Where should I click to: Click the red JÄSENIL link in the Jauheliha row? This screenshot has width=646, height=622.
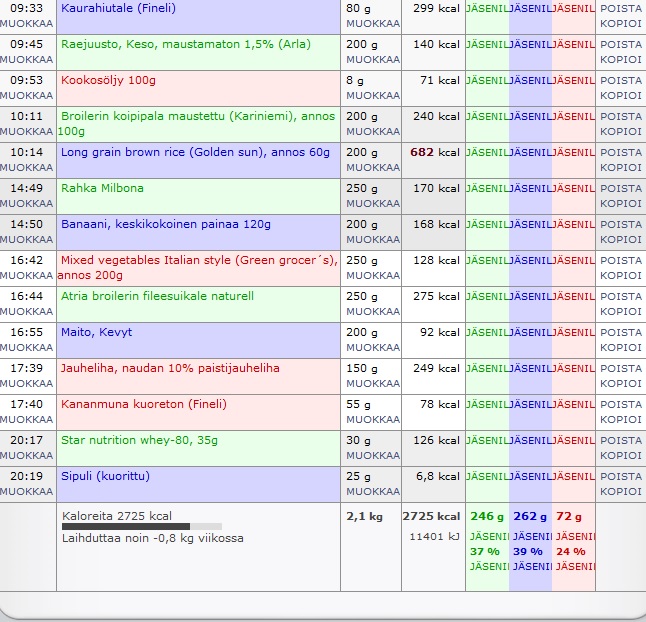point(573,368)
